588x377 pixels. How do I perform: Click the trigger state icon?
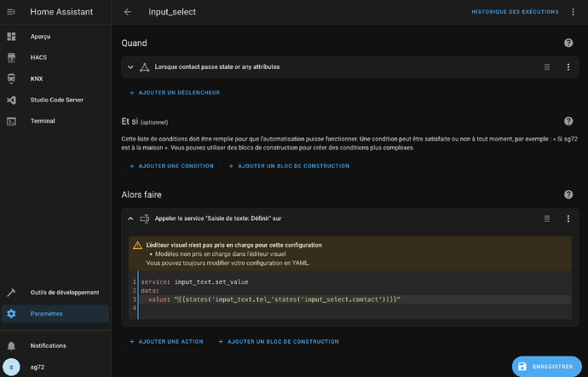point(144,67)
